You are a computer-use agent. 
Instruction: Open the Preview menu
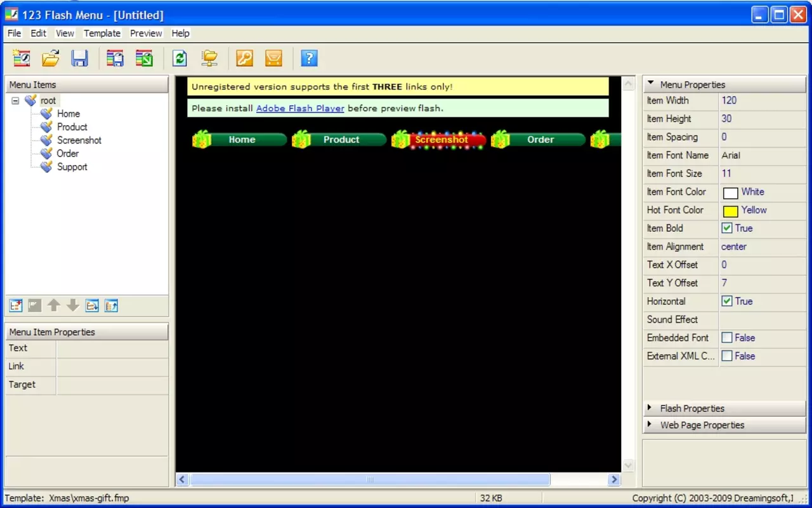point(146,33)
